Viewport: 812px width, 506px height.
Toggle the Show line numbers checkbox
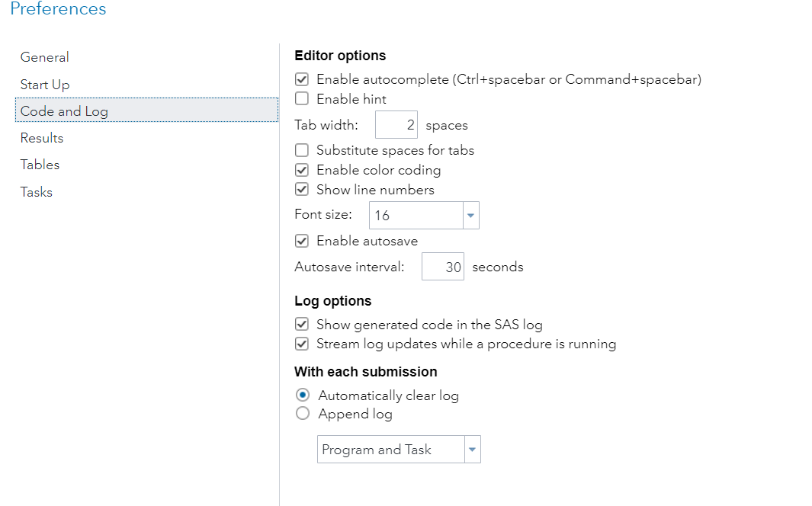pyautogui.click(x=302, y=190)
